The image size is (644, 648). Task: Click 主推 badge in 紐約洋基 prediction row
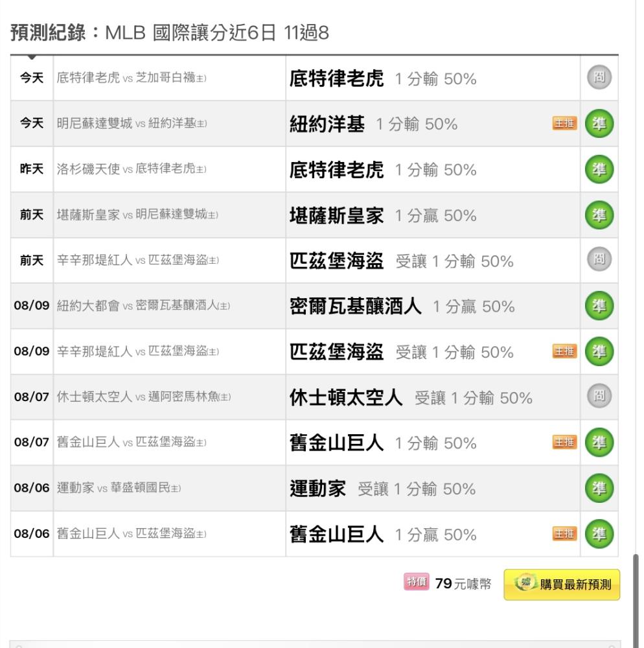[x=564, y=123]
